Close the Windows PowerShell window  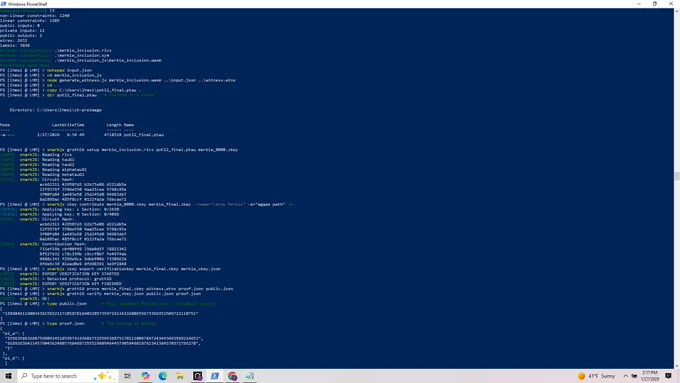pos(671,3)
